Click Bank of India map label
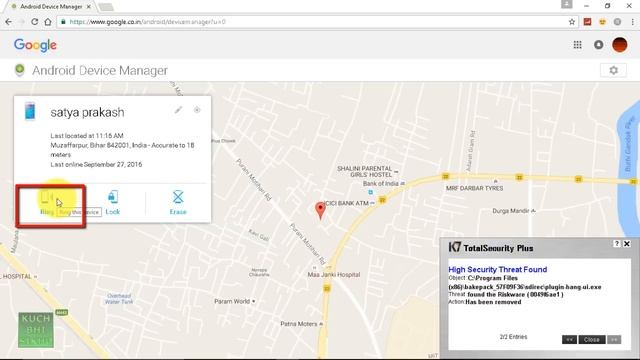Viewport: 640px width, 360px height. click(380, 184)
